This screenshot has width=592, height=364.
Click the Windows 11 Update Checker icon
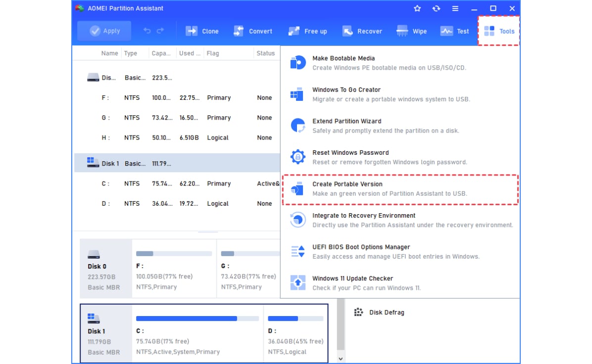298,282
